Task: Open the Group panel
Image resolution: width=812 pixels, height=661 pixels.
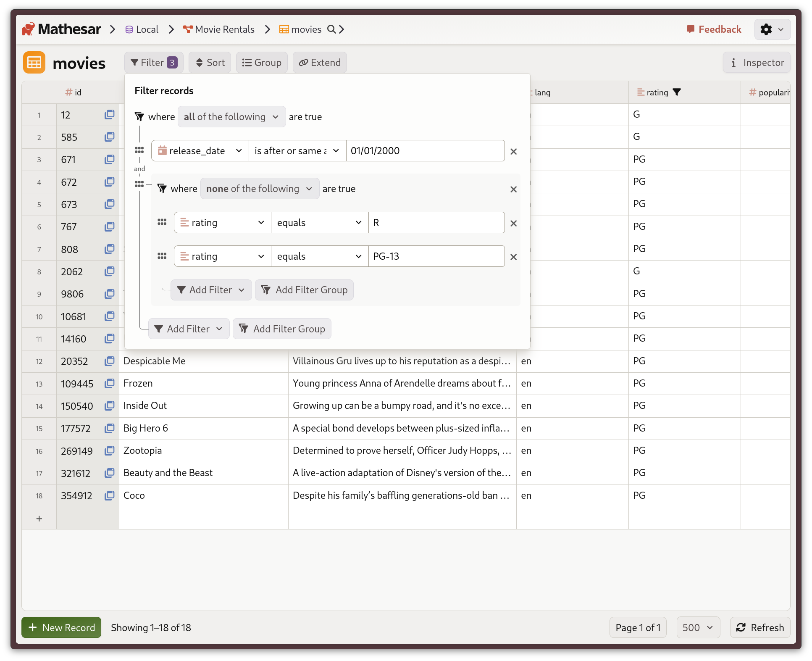Action: point(262,62)
